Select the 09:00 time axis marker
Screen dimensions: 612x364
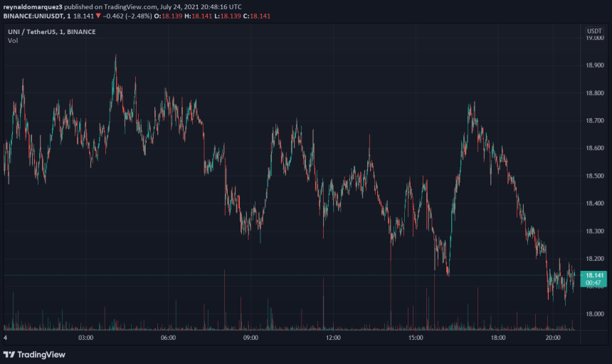[250, 338]
